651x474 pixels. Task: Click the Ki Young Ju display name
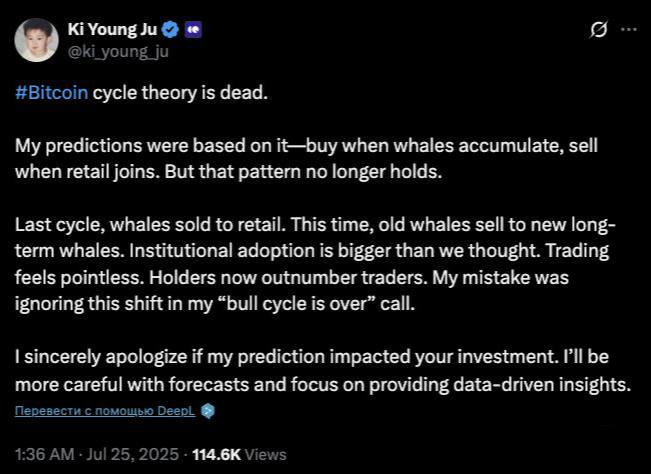click(x=112, y=29)
